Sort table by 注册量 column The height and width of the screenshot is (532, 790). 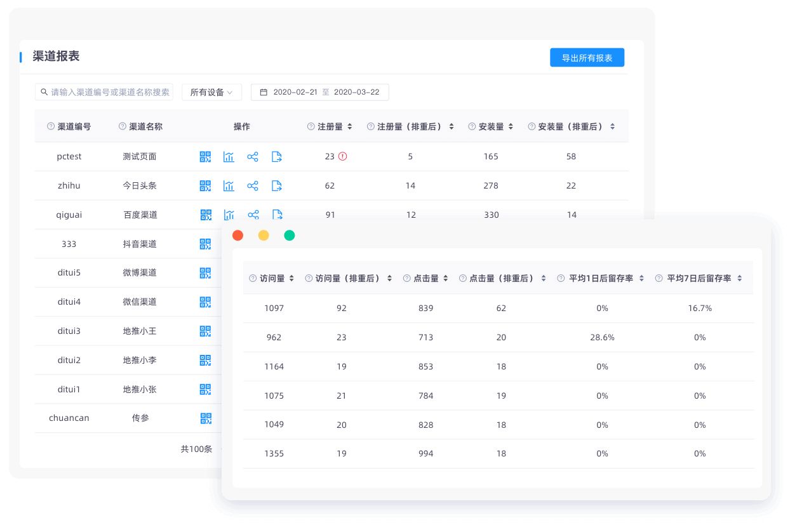[x=349, y=126]
